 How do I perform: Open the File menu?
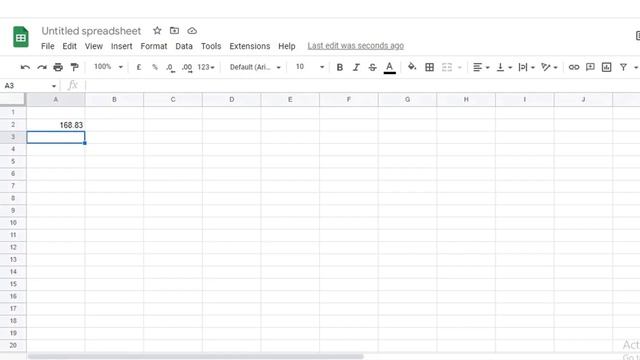point(48,46)
